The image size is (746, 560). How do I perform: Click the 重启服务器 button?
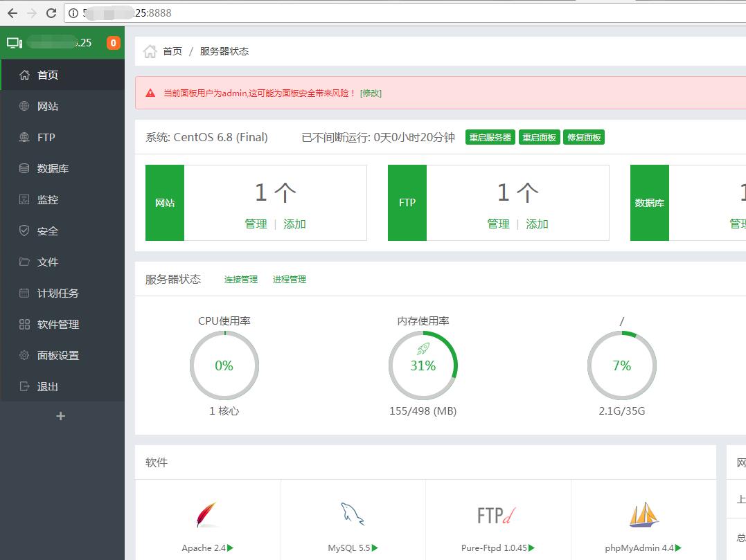[490, 137]
